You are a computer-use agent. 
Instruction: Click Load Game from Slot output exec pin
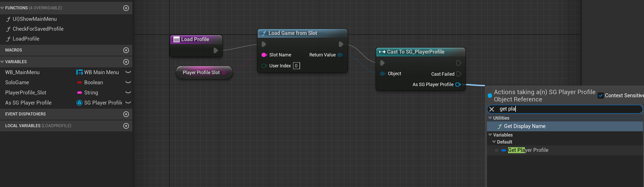[341, 44]
